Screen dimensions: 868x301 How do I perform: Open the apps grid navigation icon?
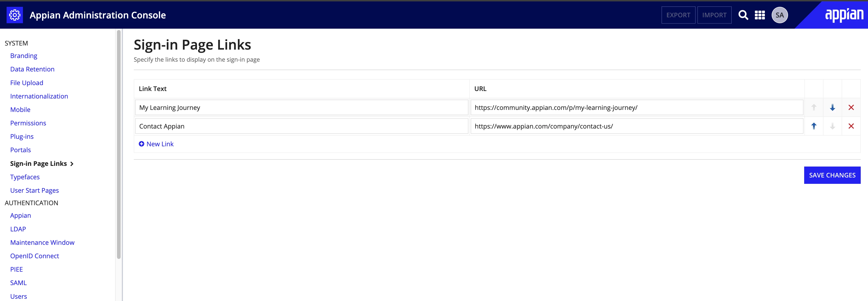759,15
